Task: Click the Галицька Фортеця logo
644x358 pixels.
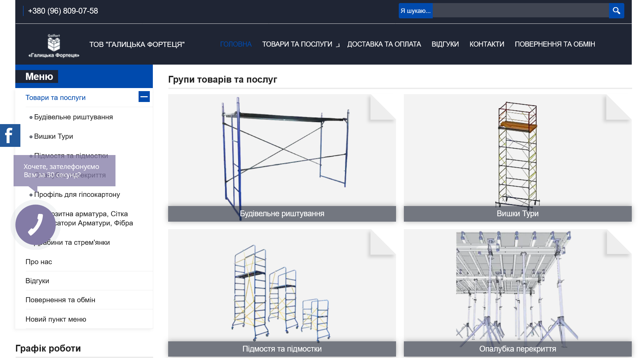Action: 54,46
